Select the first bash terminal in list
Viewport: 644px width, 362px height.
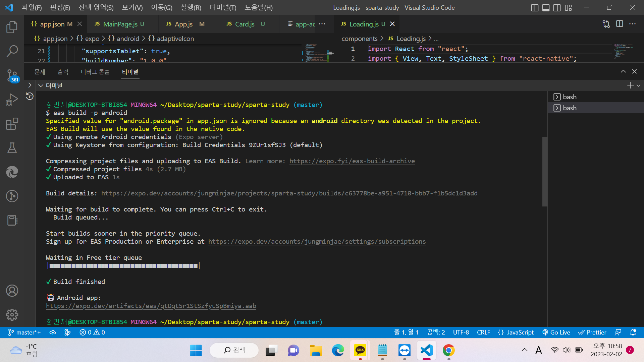tap(596, 97)
